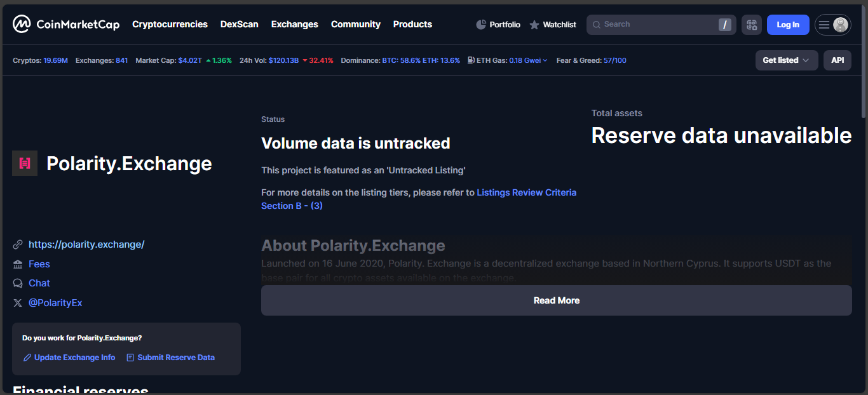
Task: Click the CoinMarketCap logo
Action: (66, 25)
